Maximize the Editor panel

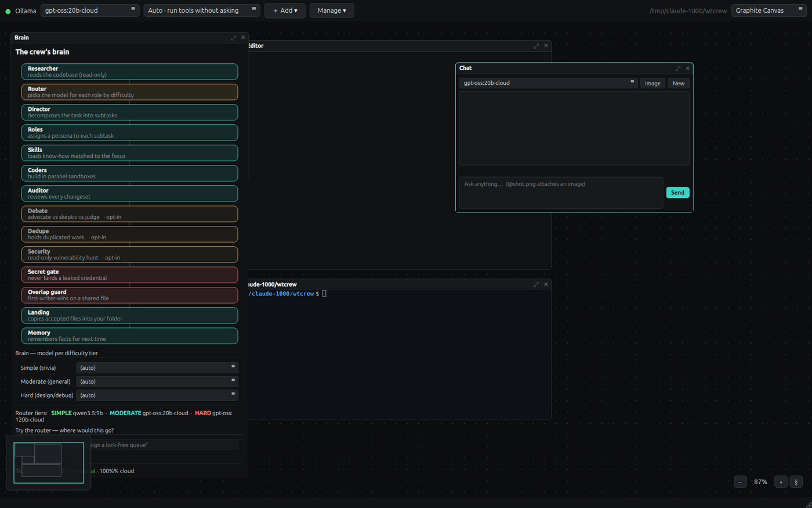(x=536, y=46)
